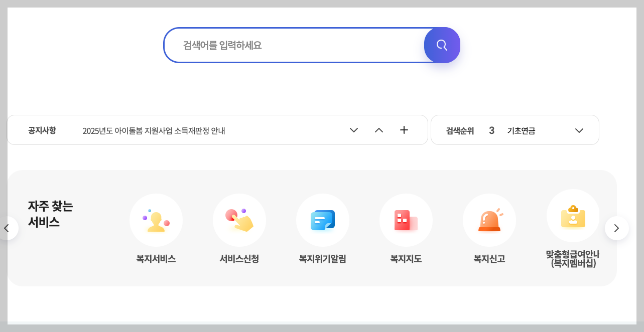This screenshot has height=332, width=644.
Task: Show the previous notice using the up chevron
Action: coord(378,130)
